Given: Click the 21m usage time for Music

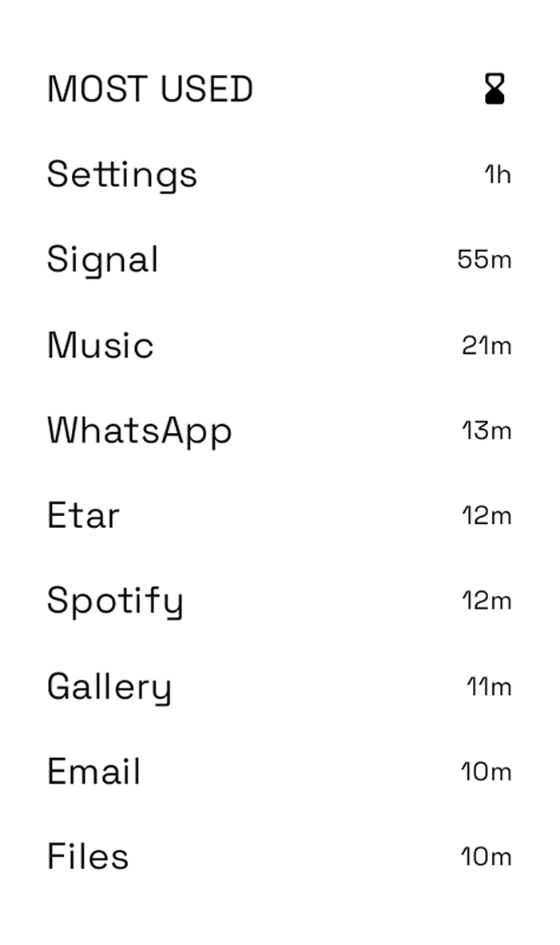Looking at the screenshot, I should click(486, 346).
